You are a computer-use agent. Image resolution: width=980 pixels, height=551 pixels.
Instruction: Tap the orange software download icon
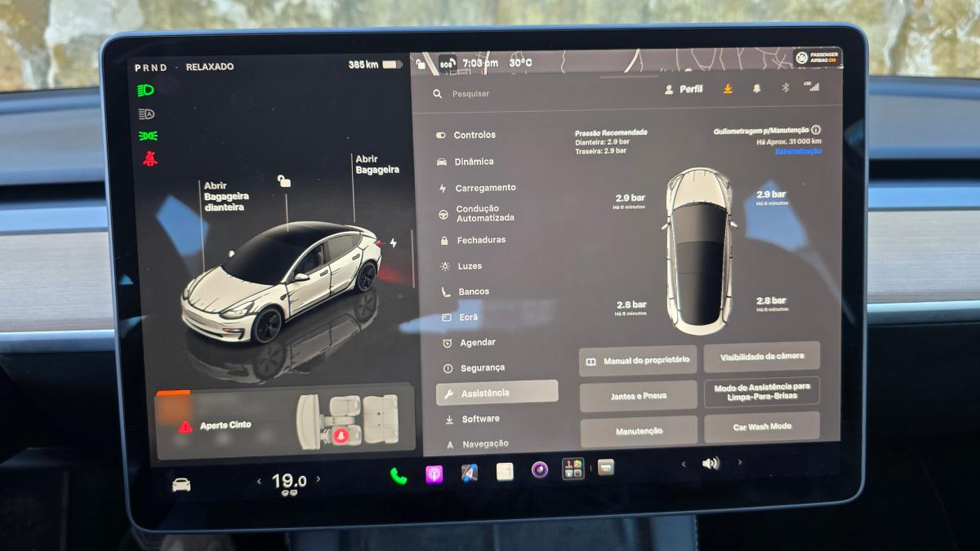click(x=727, y=89)
